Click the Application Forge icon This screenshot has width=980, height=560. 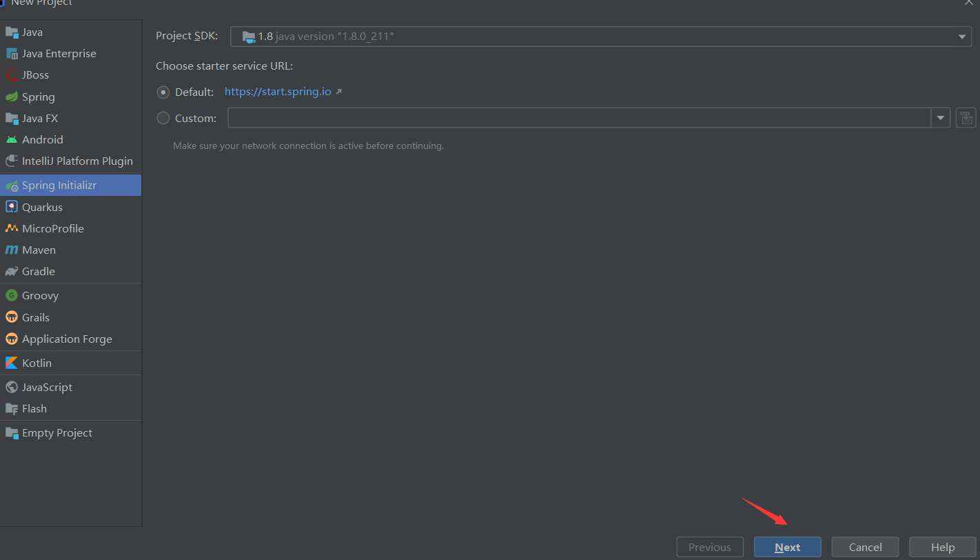pos(11,339)
